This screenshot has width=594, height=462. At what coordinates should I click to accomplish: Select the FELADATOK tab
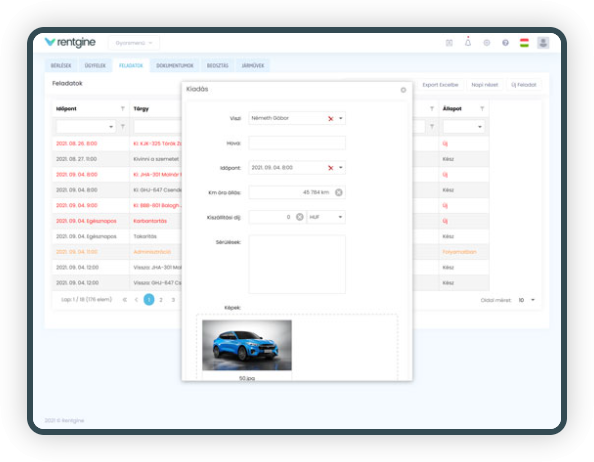coord(131,66)
